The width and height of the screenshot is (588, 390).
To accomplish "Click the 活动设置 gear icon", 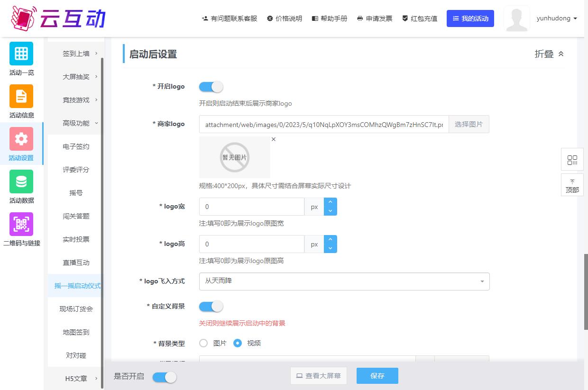I will [x=21, y=139].
